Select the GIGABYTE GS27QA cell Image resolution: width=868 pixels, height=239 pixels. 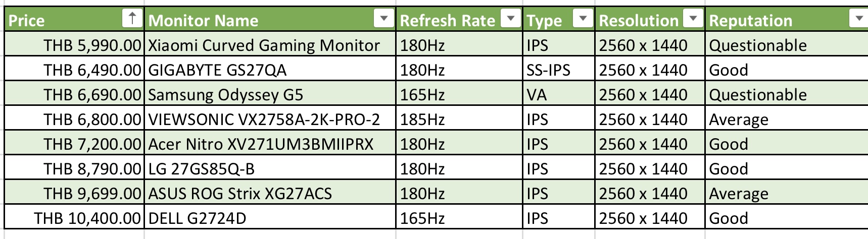click(x=270, y=70)
